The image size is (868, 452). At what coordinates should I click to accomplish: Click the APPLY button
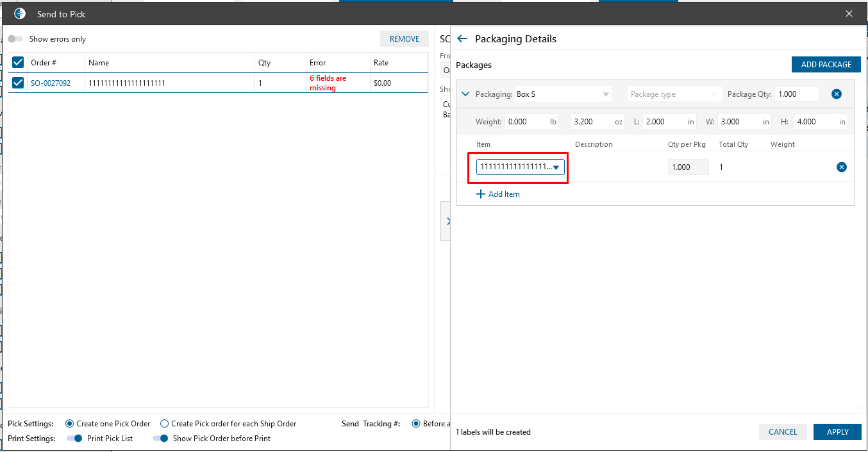pos(837,432)
